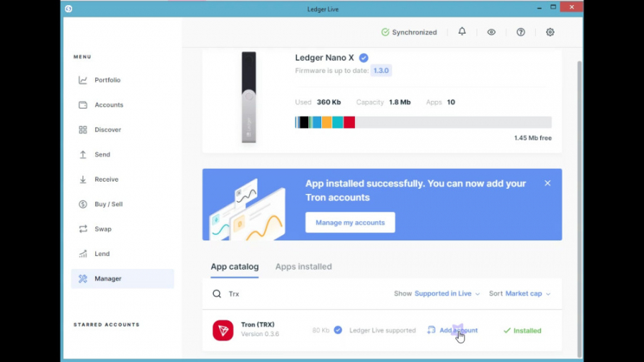Minimize the Ledger Live window
The height and width of the screenshot is (362, 644).
point(540,7)
